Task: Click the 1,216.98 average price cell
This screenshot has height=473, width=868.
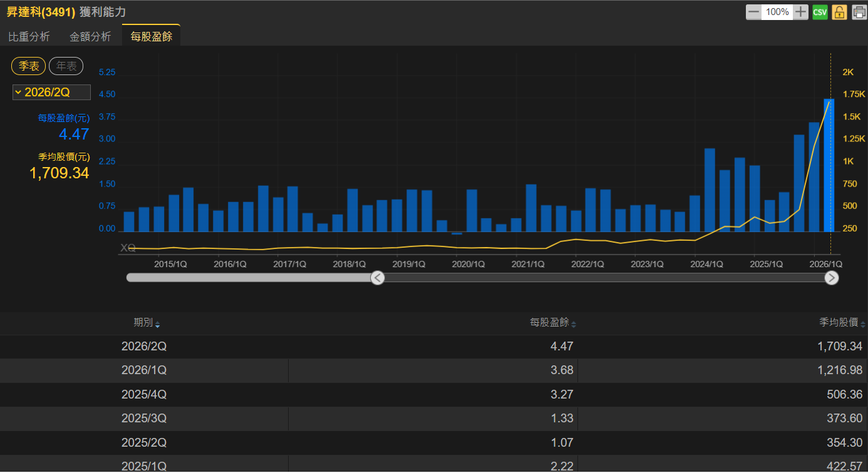Action: (840, 370)
